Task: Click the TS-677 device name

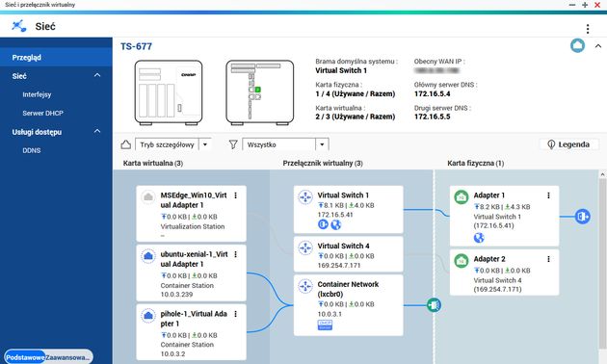Action: [136, 46]
